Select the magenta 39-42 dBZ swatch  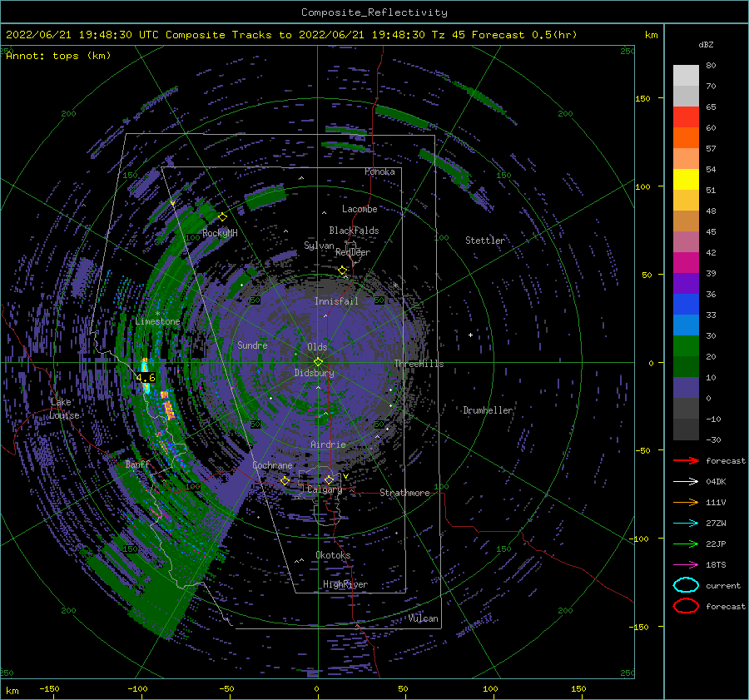(x=686, y=263)
